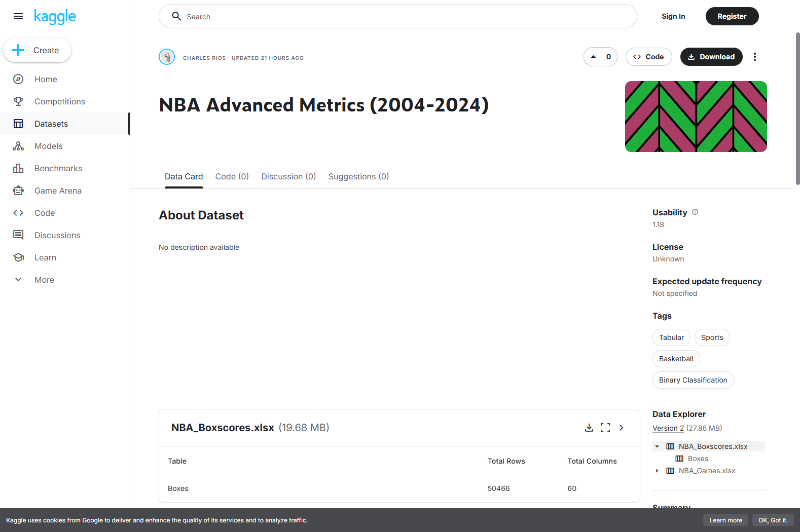Click the Boxes table row
The height and width of the screenshot is (532, 800).
[399, 488]
